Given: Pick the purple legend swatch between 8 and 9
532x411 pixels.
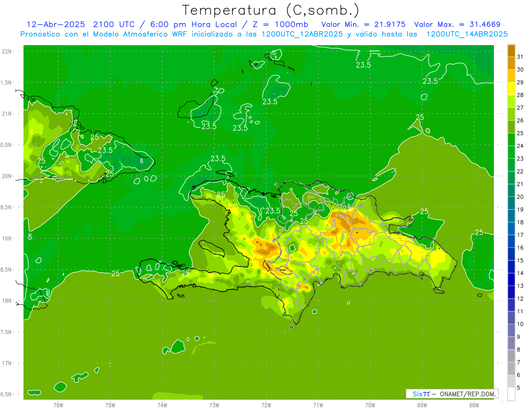Looking at the screenshot, I should pyautogui.click(x=511, y=343).
